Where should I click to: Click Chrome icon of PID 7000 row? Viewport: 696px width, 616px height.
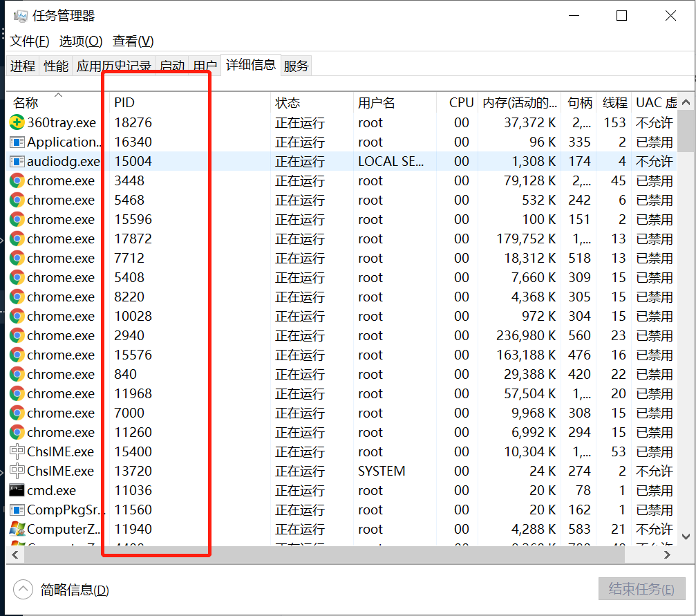[x=17, y=413]
